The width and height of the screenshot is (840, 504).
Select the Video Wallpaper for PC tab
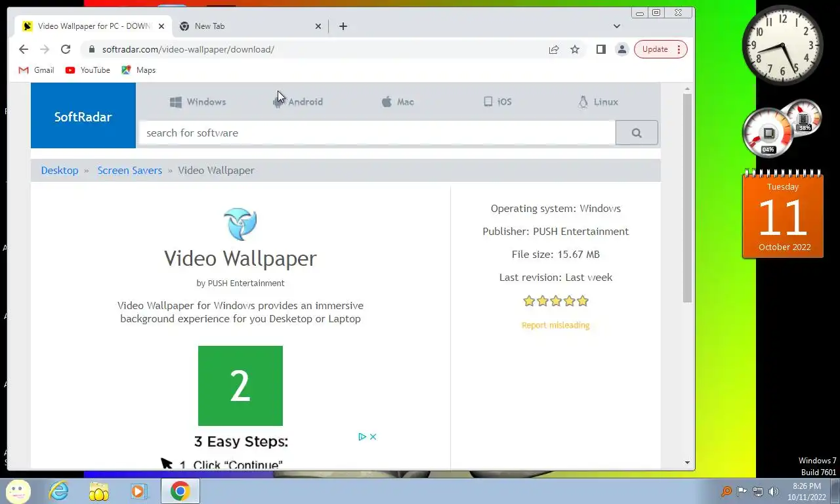tap(93, 26)
